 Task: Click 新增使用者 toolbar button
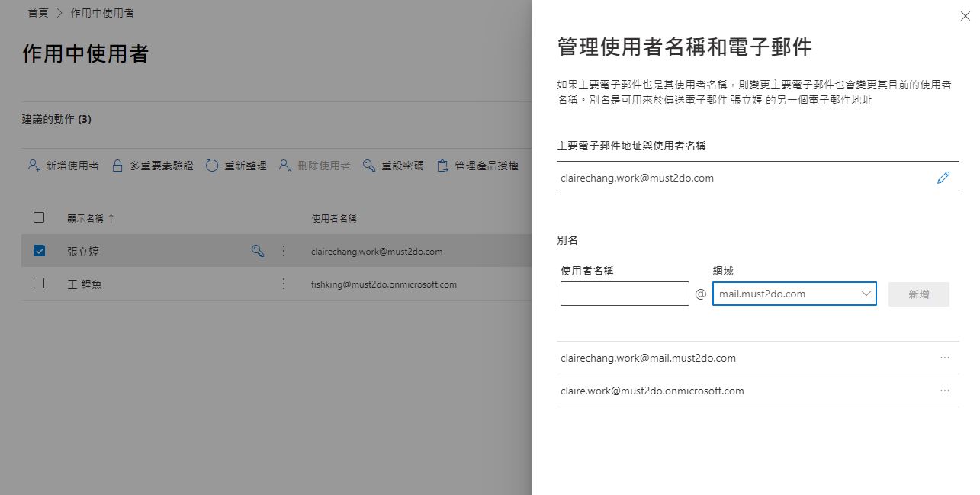point(63,166)
